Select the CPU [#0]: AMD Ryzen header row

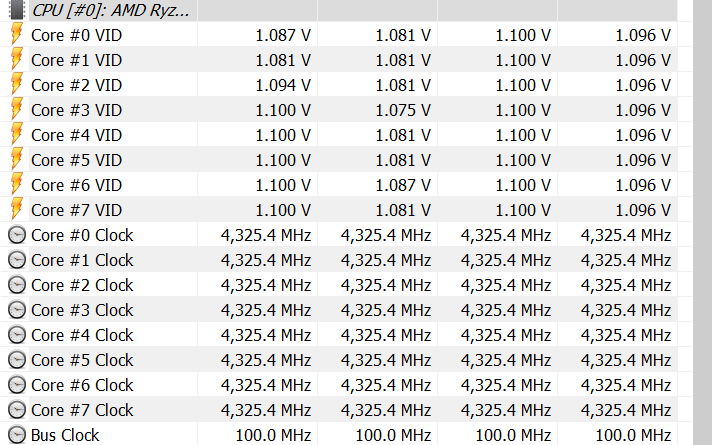point(112,11)
